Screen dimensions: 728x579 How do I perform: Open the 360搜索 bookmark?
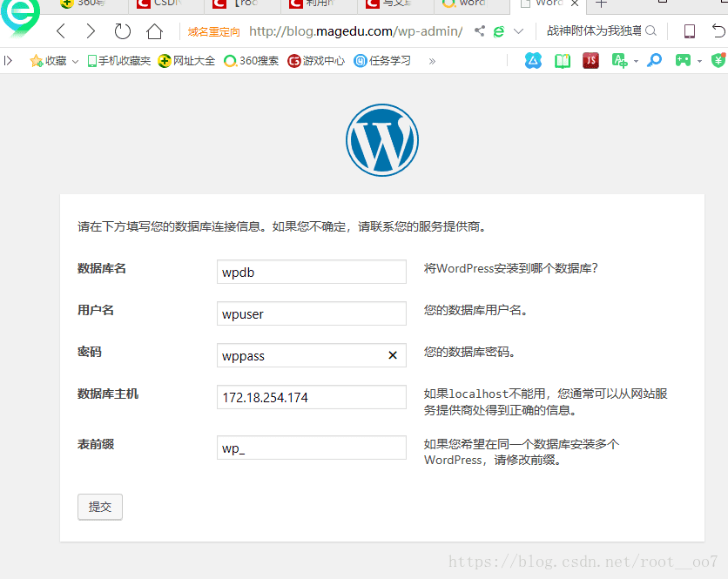tap(251, 61)
